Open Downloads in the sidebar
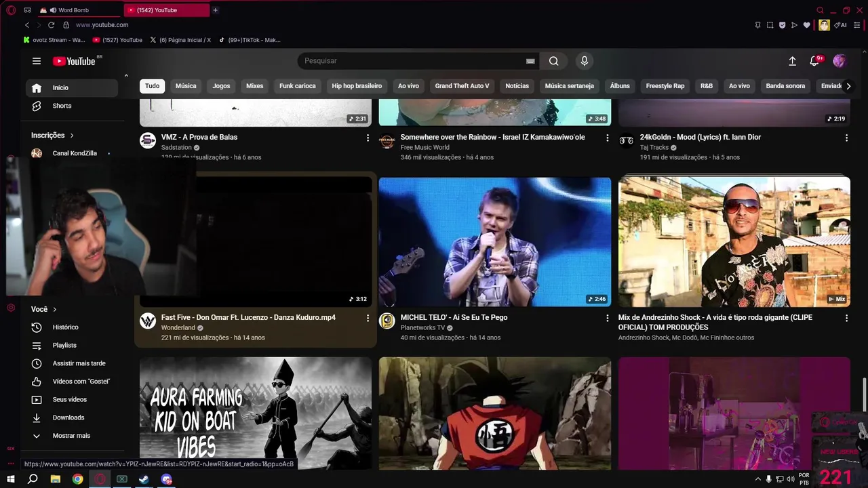The image size is (868, 488). coord(71,418)
